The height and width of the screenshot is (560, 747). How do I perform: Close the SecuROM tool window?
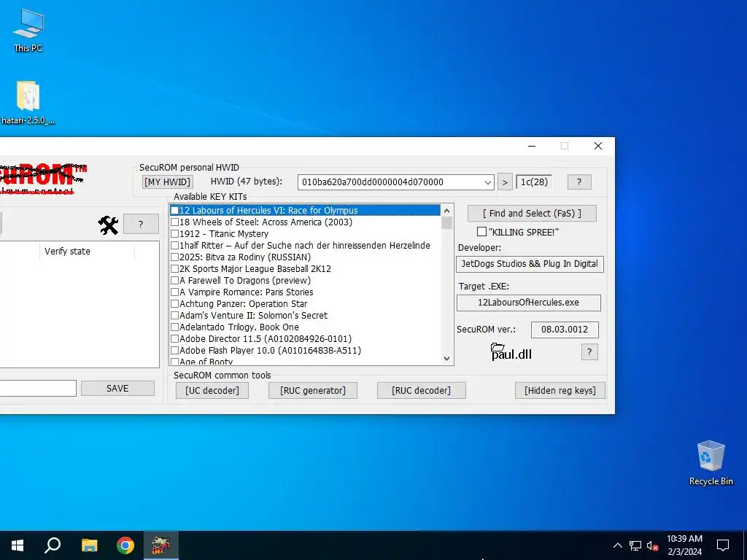pyautogui.click(x=598, y=146)
